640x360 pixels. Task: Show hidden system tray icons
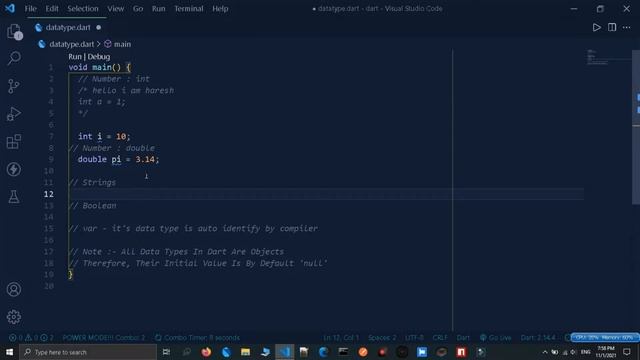(x=544, y=352)
